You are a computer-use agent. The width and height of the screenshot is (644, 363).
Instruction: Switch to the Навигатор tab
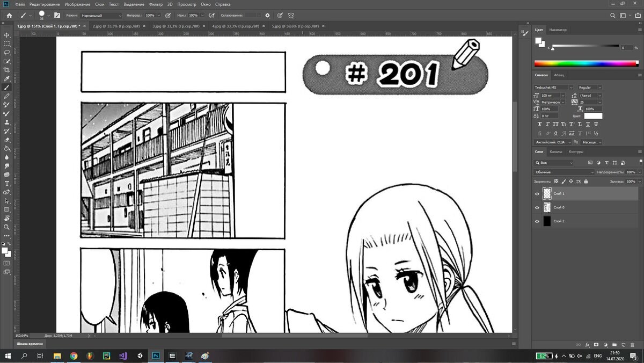tap(558, 30)
